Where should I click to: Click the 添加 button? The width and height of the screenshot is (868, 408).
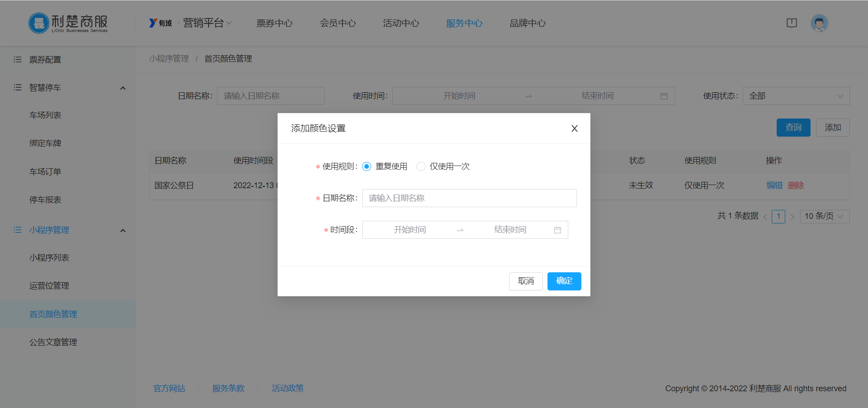click(x=833, y=128)
